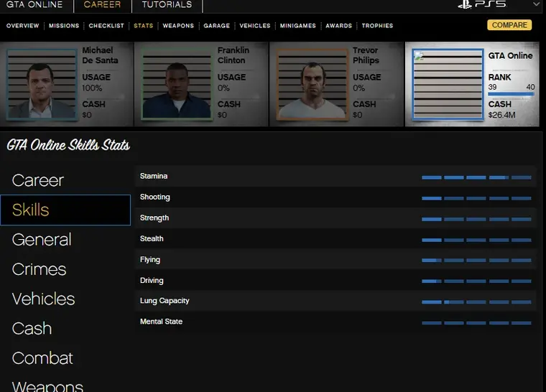The width and height of the screenshot is (546, 392).
Task: Go to the OVERVIEW section
Action: click(22, 26)
